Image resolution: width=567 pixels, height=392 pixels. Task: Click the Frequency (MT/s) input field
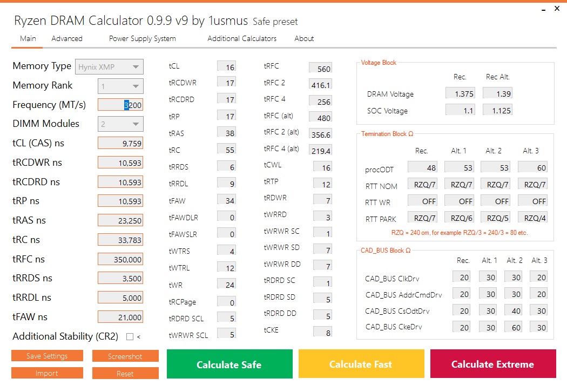pyautogui.click(x=120, y=105)
